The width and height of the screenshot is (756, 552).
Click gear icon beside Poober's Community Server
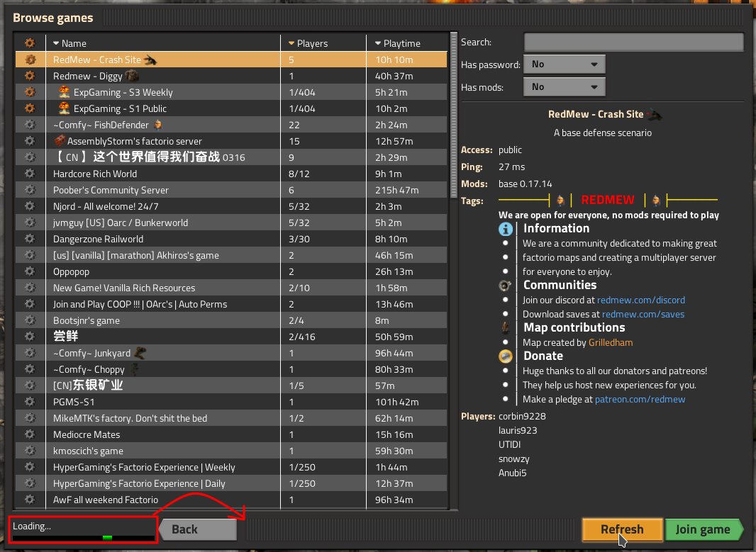tap(30, 190)
